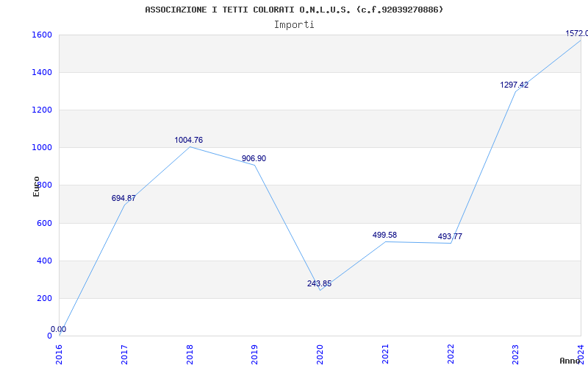588x368 pixels.
Task: Click the 'Importi' subtitle
Action: coord(294,25)
